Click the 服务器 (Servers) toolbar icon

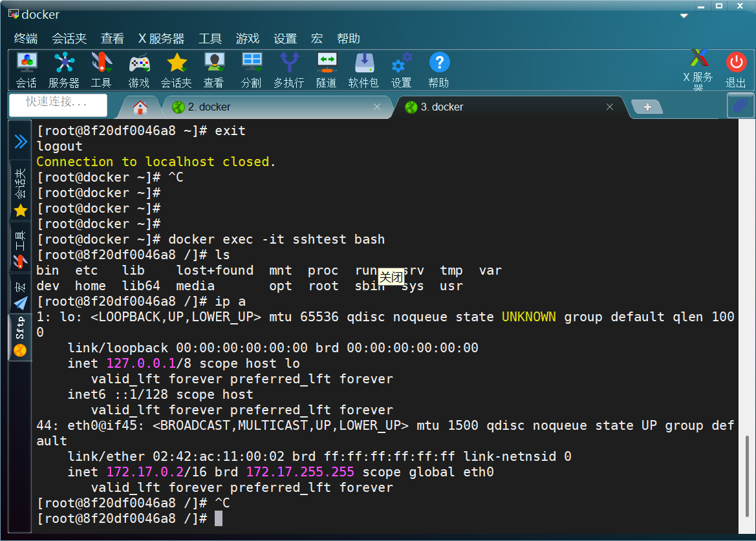[x=63, y=70]
